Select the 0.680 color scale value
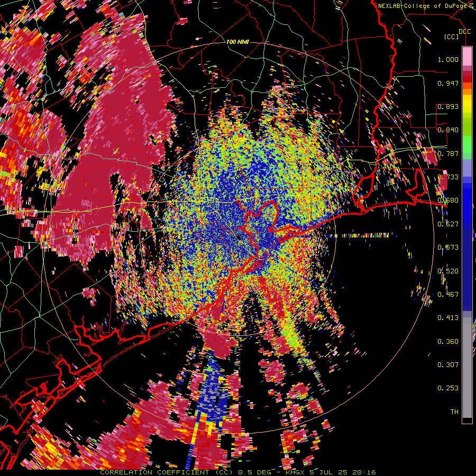Screen dimensions: 476x476 click(x=448, y=200)
